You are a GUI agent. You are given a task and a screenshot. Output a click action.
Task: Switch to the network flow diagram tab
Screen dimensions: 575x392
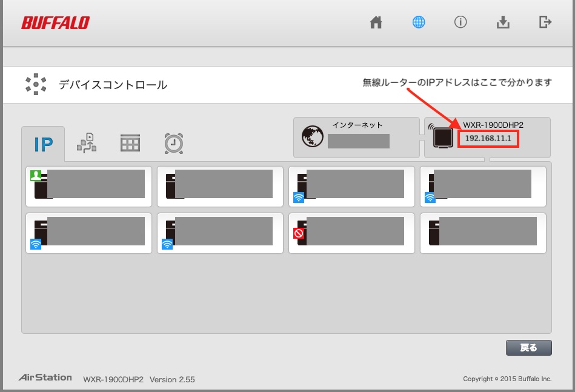(x=87, y=143)
